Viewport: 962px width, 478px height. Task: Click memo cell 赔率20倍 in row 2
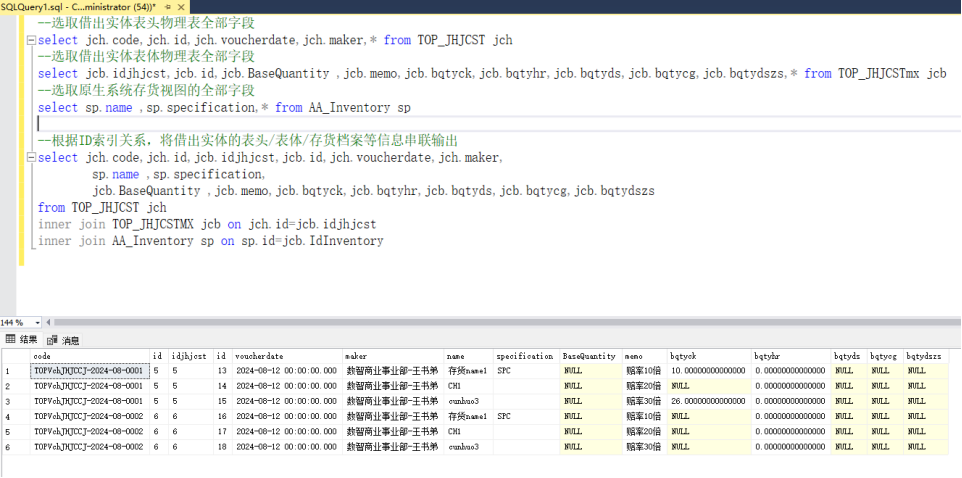click(645, 386)
